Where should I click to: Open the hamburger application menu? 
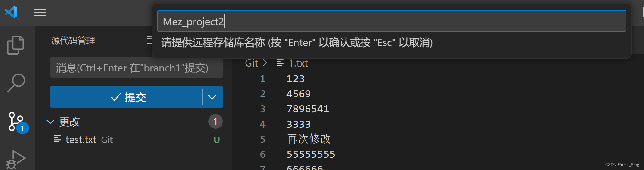[40, 13]
